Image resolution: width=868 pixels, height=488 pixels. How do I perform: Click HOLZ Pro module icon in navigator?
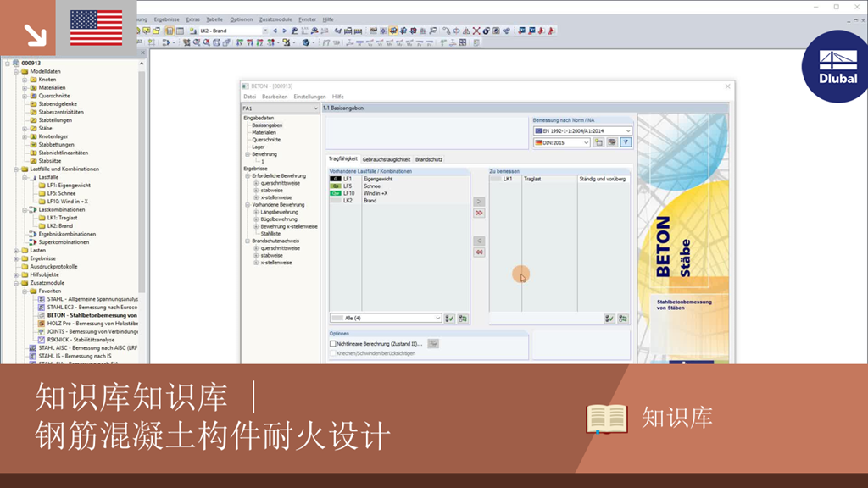42,323
